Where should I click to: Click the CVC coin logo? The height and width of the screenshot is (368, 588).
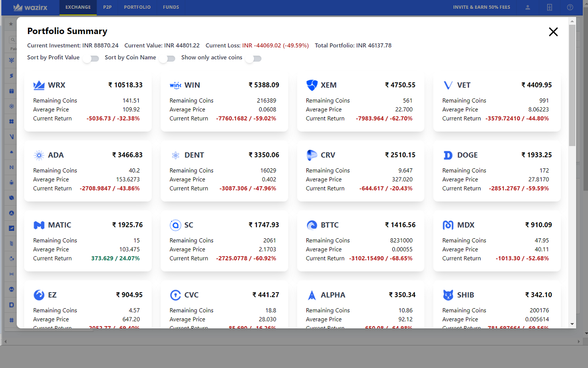point(175,295)
